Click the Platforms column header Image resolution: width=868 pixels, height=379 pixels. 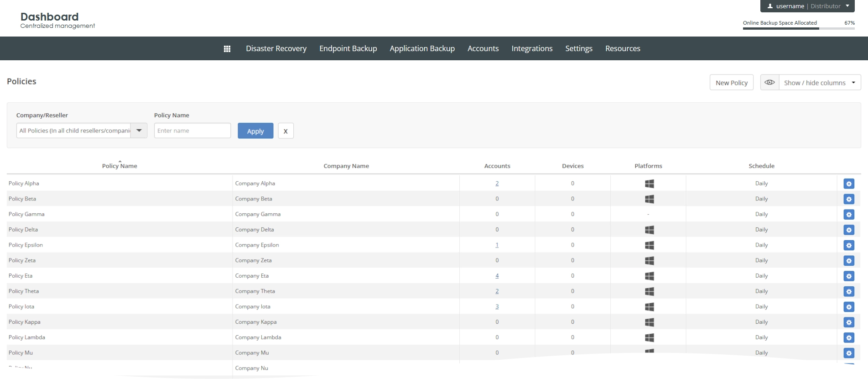pos(648,166)
